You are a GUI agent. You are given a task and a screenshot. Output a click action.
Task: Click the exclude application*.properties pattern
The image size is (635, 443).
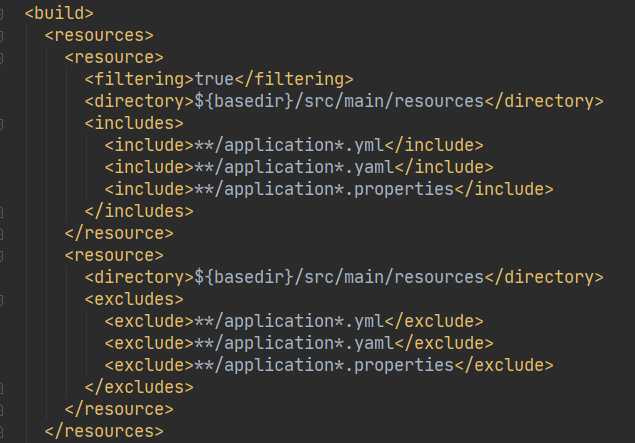[324, 365]
